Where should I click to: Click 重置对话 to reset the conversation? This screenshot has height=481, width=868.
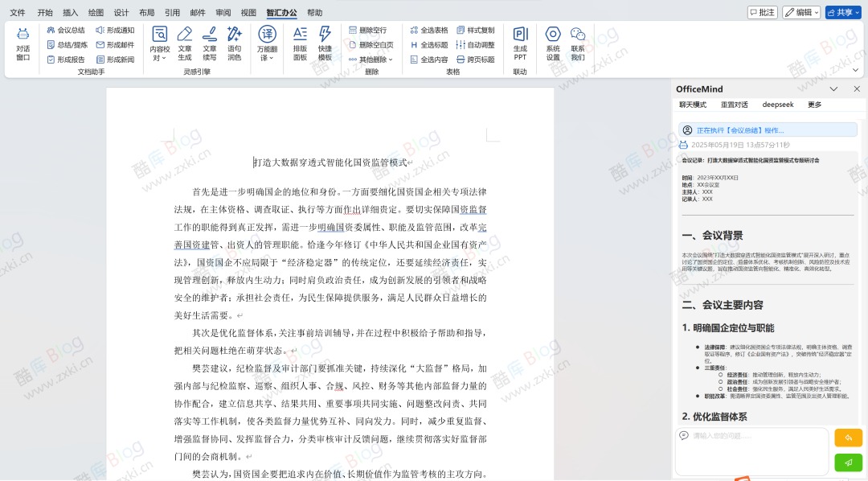pos(735,104)
